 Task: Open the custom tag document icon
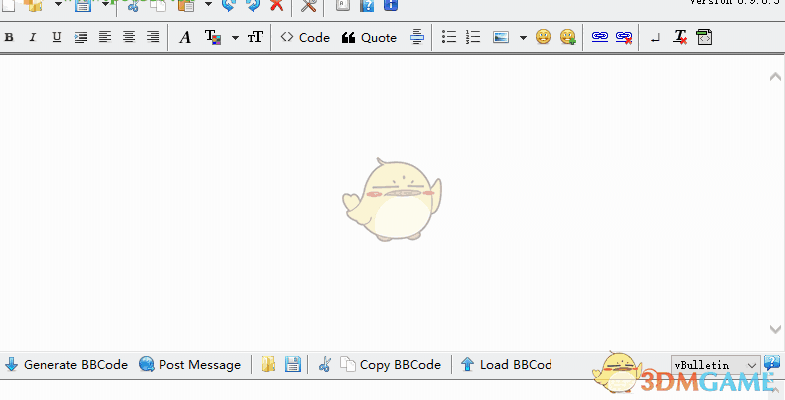[704, 37]
